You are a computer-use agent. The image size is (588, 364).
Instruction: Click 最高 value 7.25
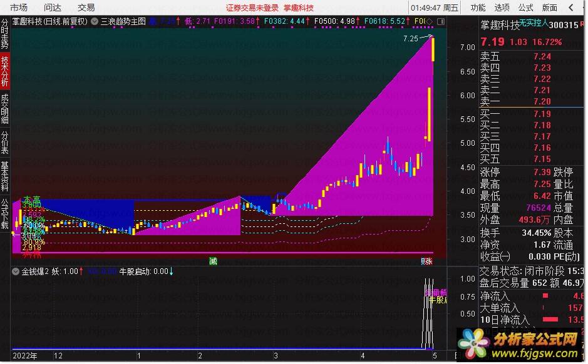click(542, 185)
